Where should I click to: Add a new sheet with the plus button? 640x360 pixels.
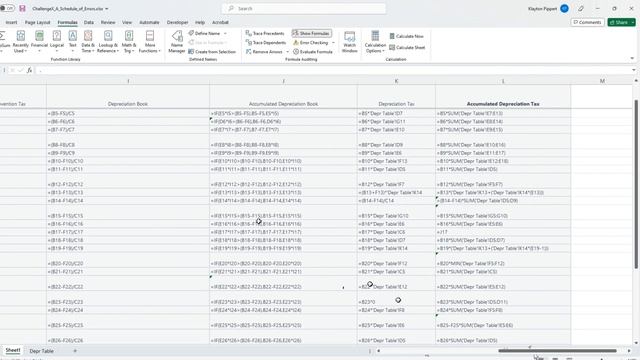click(x=75, y=351)
